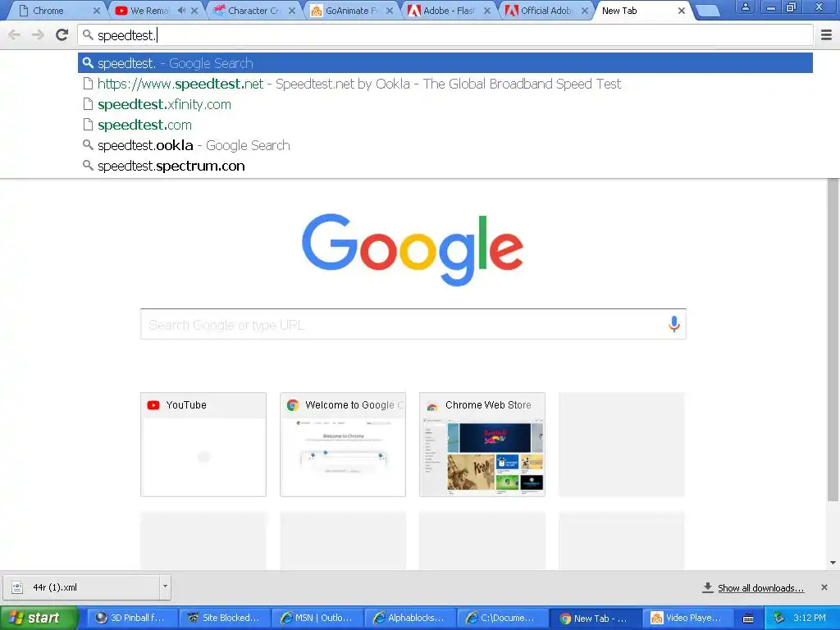This screenshot has height=630, width=840.
Task: Open the YouTube most-visited thumbnail
Action: tap(203, 445)
